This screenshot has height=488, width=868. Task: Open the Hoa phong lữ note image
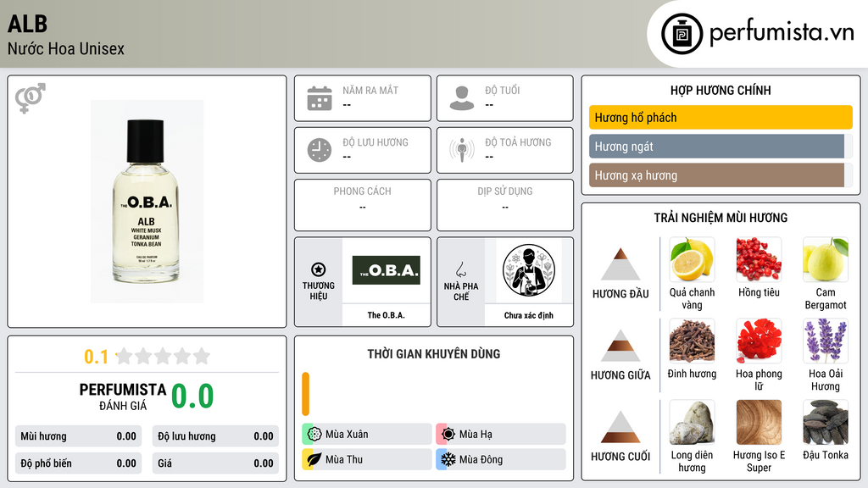[x=759, y=341]
